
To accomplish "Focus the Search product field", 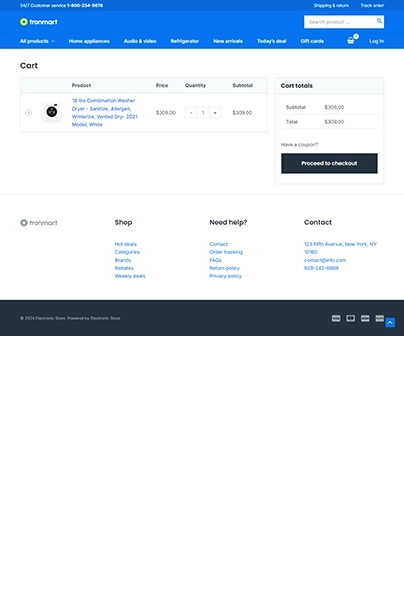I will [x=340, y=22].
